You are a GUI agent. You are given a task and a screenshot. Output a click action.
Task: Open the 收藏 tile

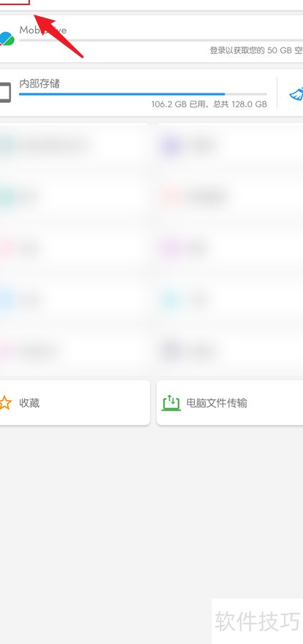point(74,403)
